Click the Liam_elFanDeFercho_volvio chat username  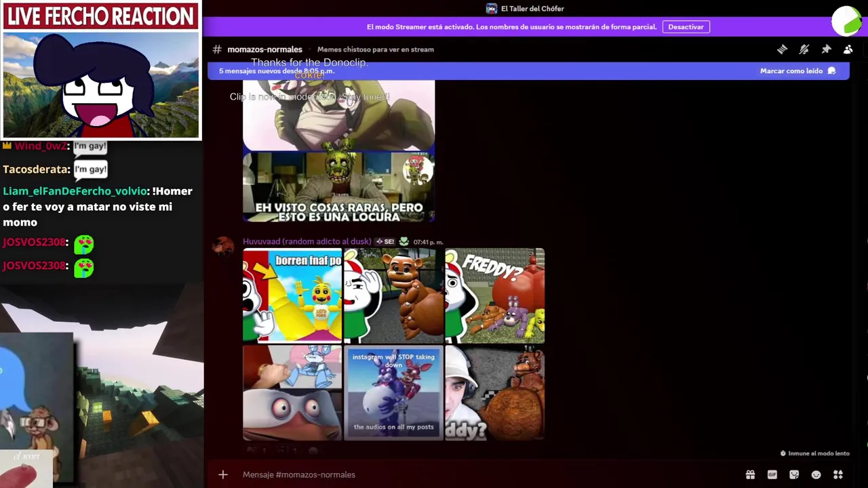(75, 191)
